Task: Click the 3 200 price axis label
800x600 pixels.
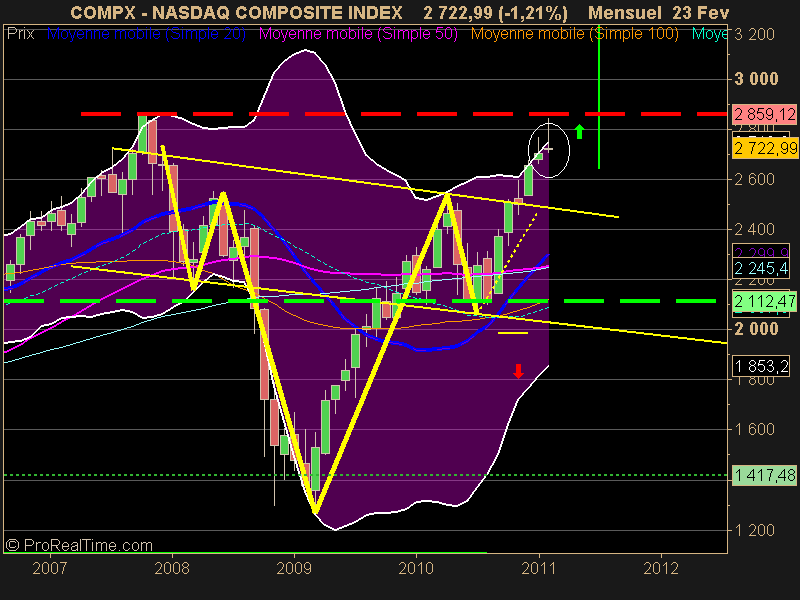Action: coord(755,34)
